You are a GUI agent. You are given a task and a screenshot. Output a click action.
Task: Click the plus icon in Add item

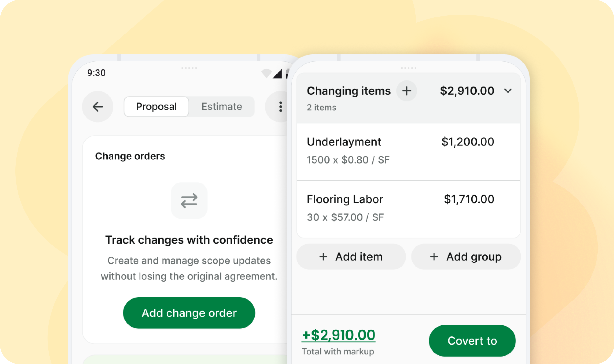[323, 256]
